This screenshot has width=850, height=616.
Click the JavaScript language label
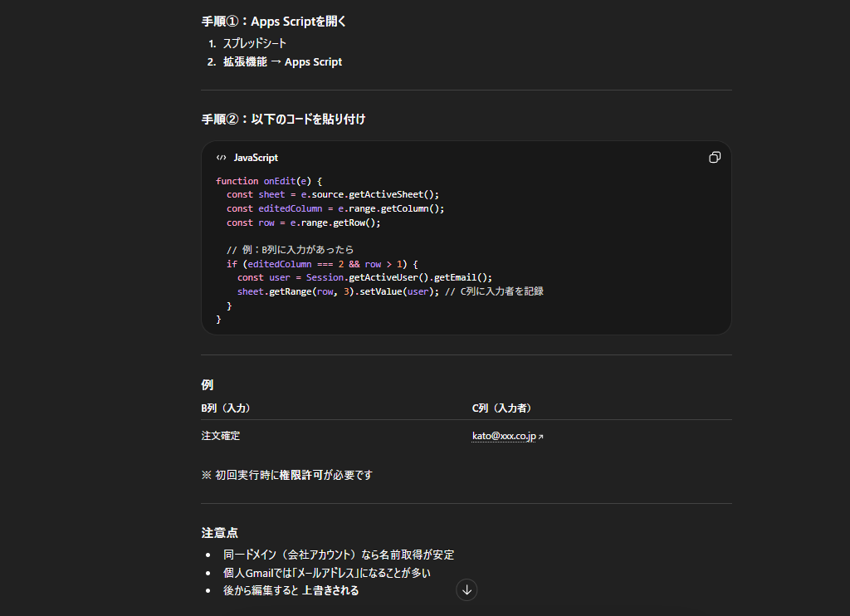256,158
